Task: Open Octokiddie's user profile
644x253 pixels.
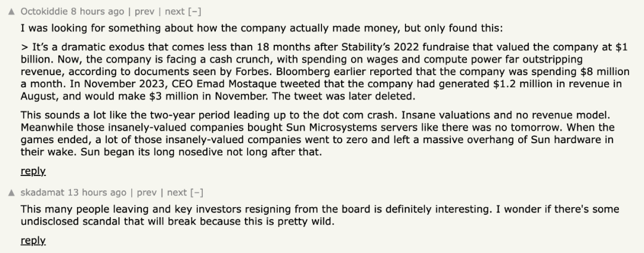Action: click(x=44, y=11)
